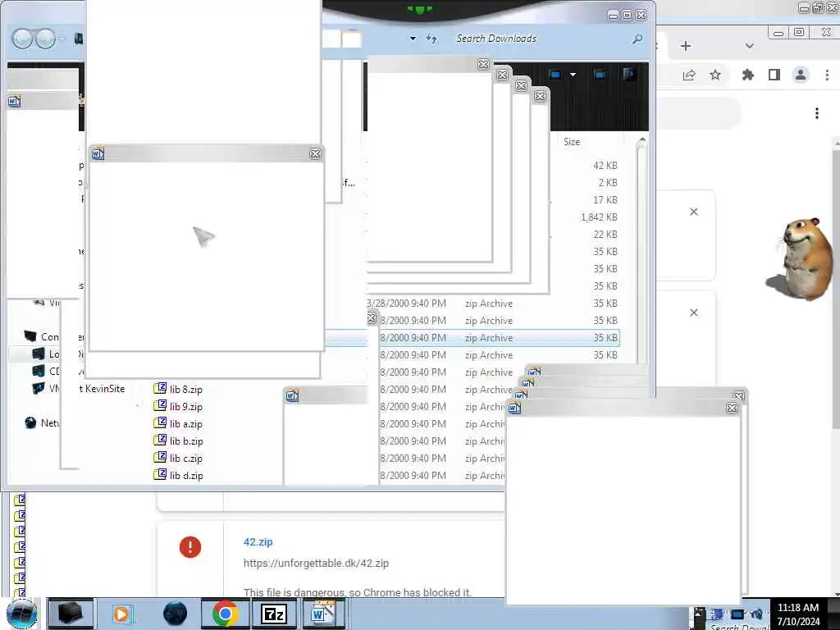Close front blank Word window at bottom right

(733, 409)
